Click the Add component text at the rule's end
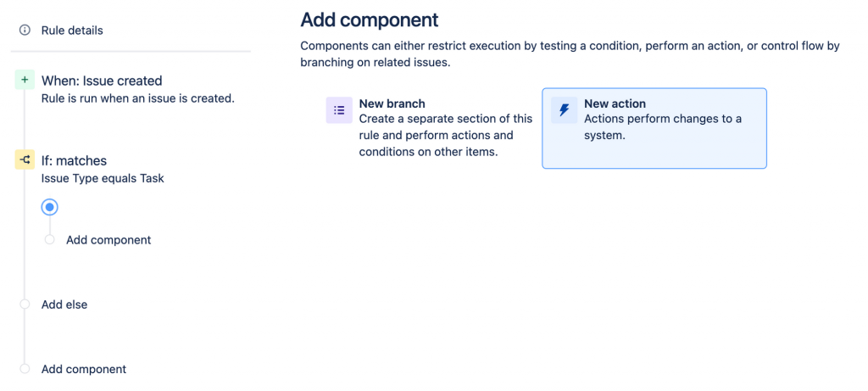 click(x=84, y=369)
